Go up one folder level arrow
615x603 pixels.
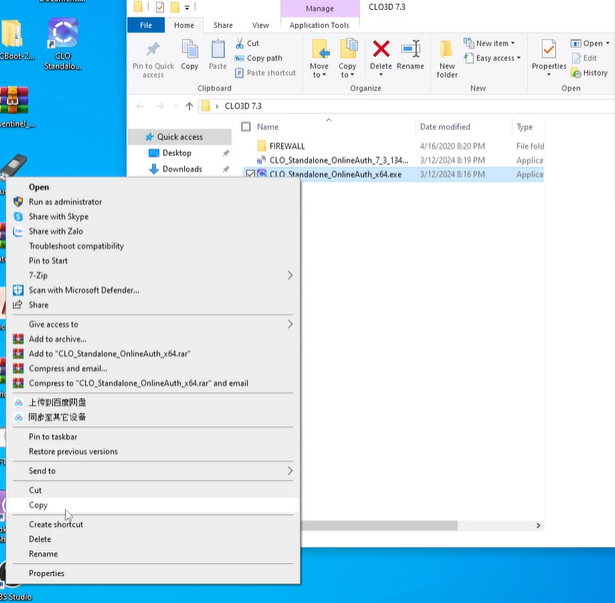point(189,106)
